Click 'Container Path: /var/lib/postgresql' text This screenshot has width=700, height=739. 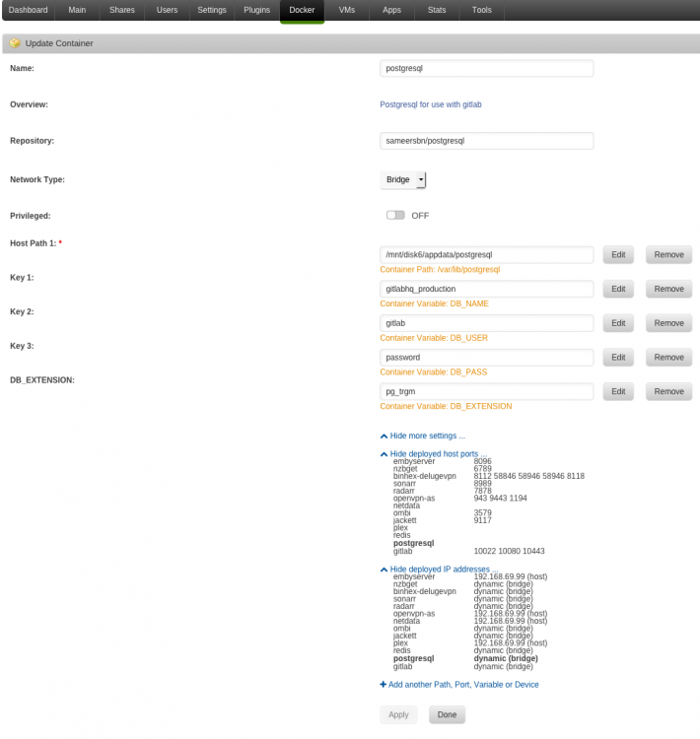coord(440,270)
